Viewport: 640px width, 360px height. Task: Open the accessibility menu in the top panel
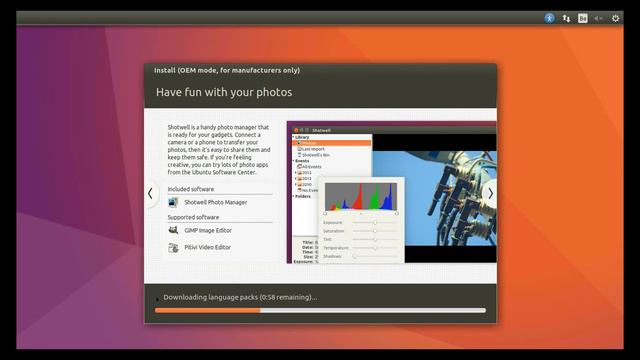[549, 18]
